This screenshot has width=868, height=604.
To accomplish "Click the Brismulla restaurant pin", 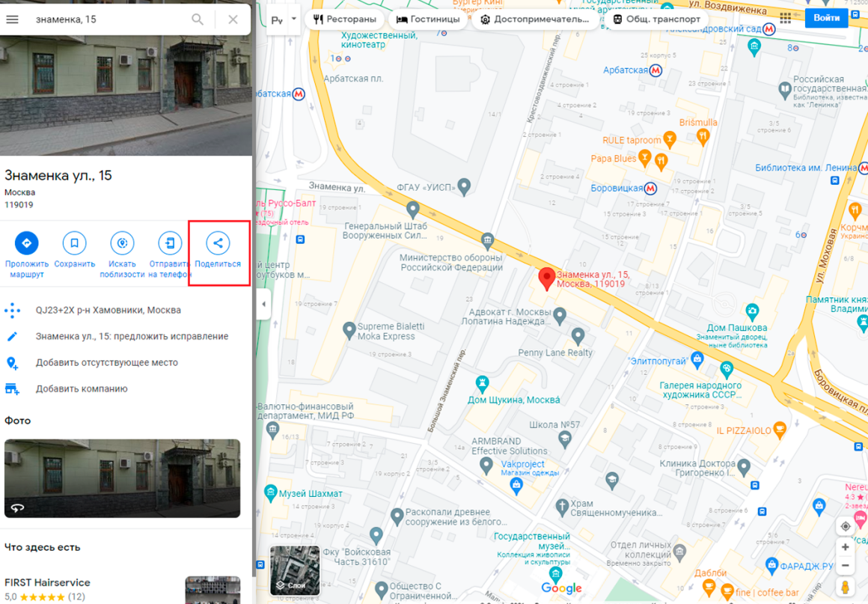I will [703, 136].
